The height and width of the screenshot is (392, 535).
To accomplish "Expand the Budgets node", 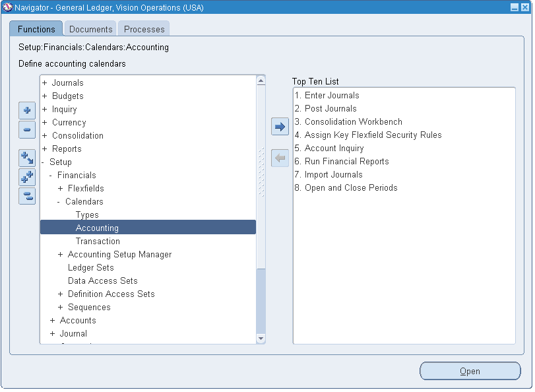I will point(44,96).
